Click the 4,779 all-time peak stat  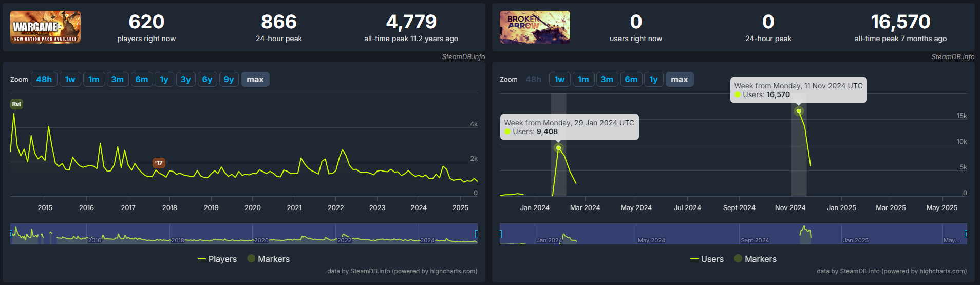point(411,27)
